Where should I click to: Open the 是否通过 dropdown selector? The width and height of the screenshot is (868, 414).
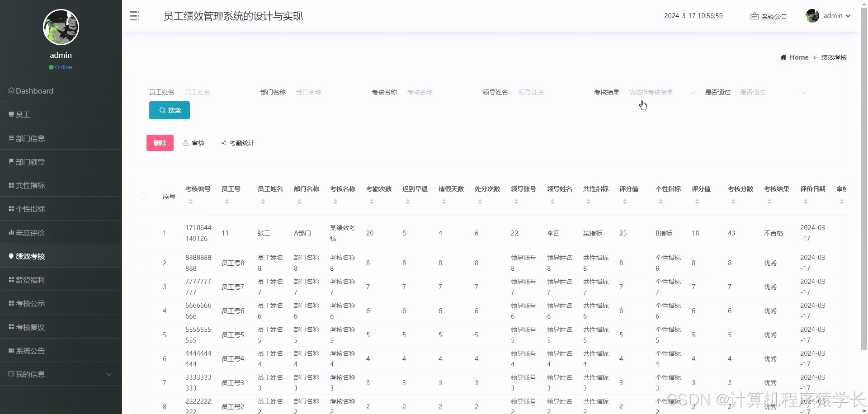773,92
